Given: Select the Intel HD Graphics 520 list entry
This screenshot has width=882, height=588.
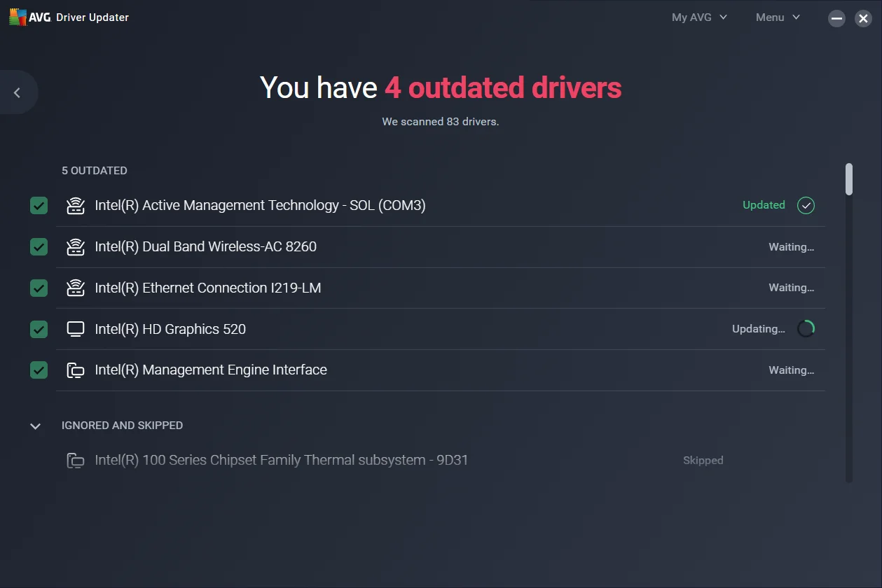Looking at the screenshot, I should pyautogui.click(x=170, y=329).
